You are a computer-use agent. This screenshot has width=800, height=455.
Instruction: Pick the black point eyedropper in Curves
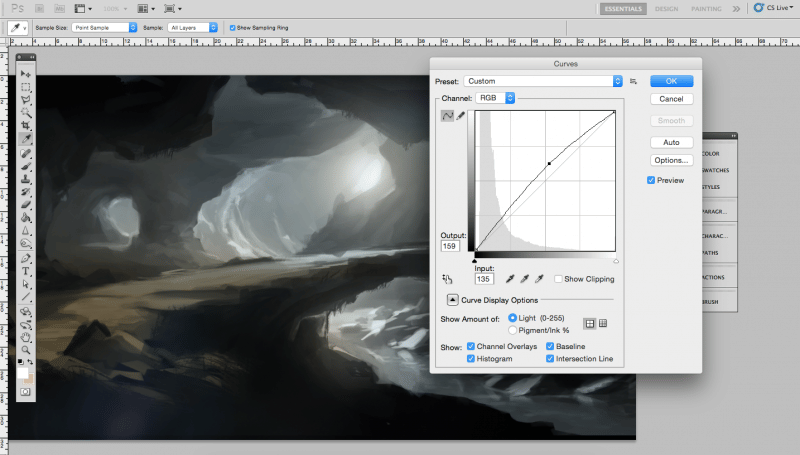(511, 280)
